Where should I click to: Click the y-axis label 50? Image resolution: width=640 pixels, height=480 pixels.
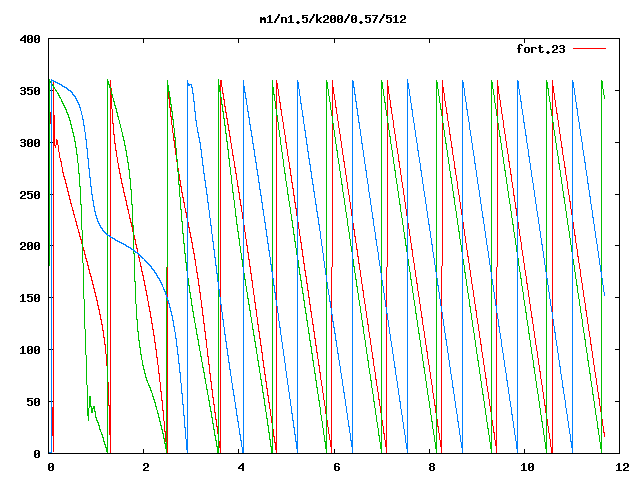(x=33, y=402)
